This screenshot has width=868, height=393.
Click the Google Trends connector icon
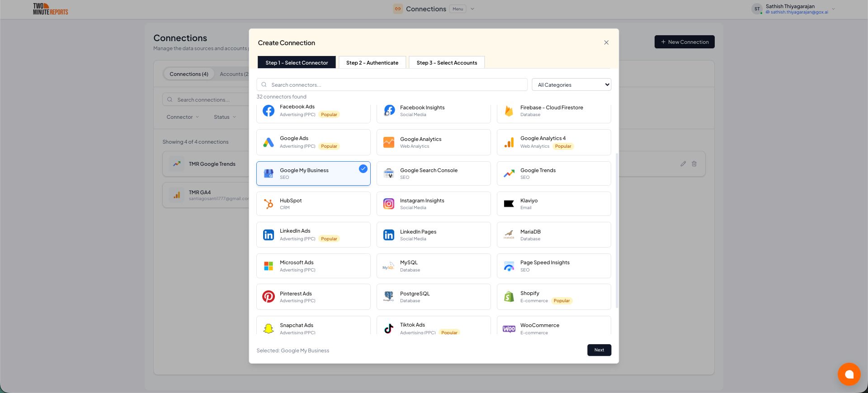(509, 173)
